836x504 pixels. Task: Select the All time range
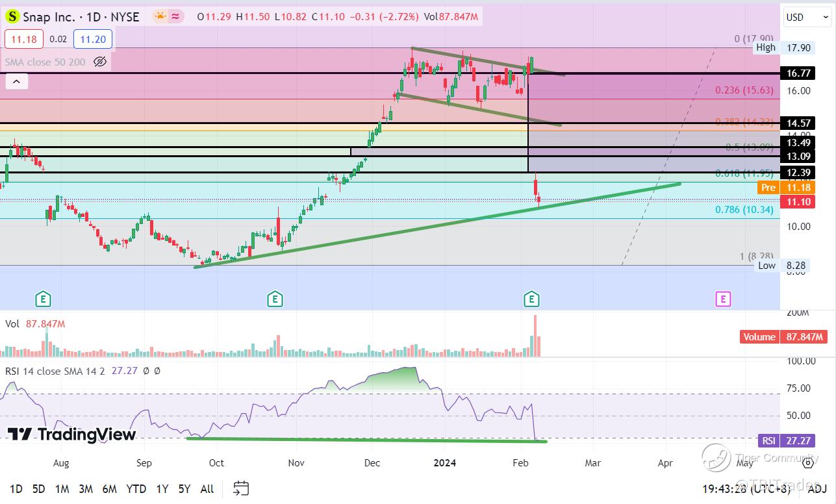click(x=207, y=488)
